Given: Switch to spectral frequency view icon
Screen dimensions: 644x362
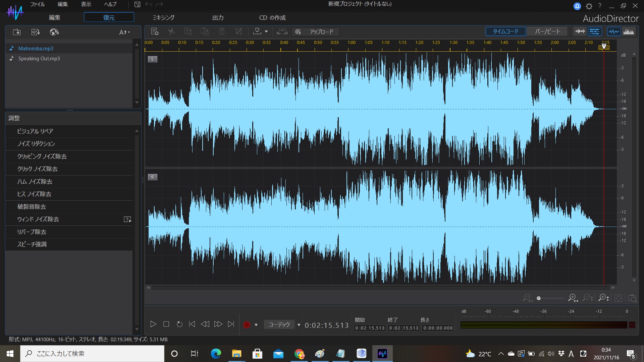Looking at the screenshot, I should pyautogui.click(x=628, y=32).
